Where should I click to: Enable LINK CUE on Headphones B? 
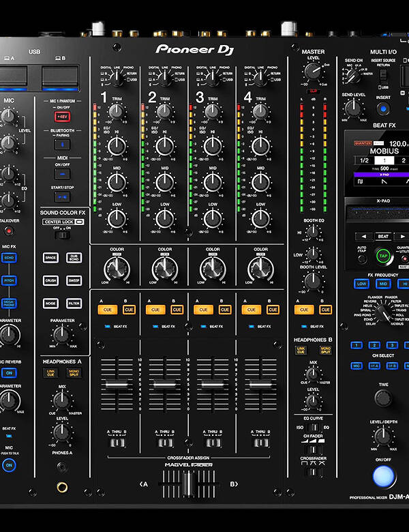[301, 350]
